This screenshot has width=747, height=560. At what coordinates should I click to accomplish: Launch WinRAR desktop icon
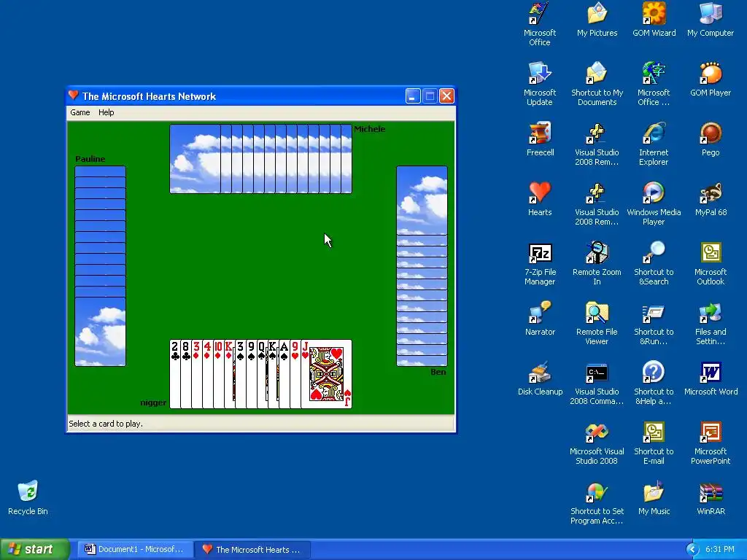[x=711, y=498]
